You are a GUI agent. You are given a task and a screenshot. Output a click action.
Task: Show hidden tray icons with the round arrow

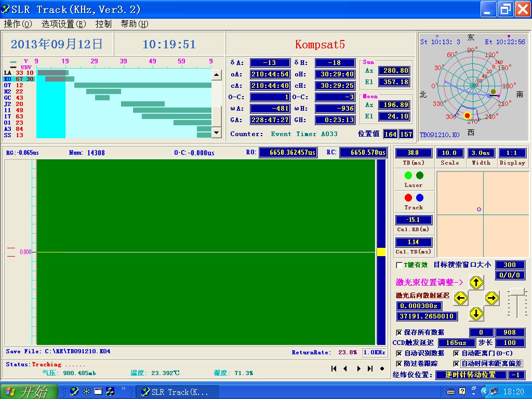[485, 392]
